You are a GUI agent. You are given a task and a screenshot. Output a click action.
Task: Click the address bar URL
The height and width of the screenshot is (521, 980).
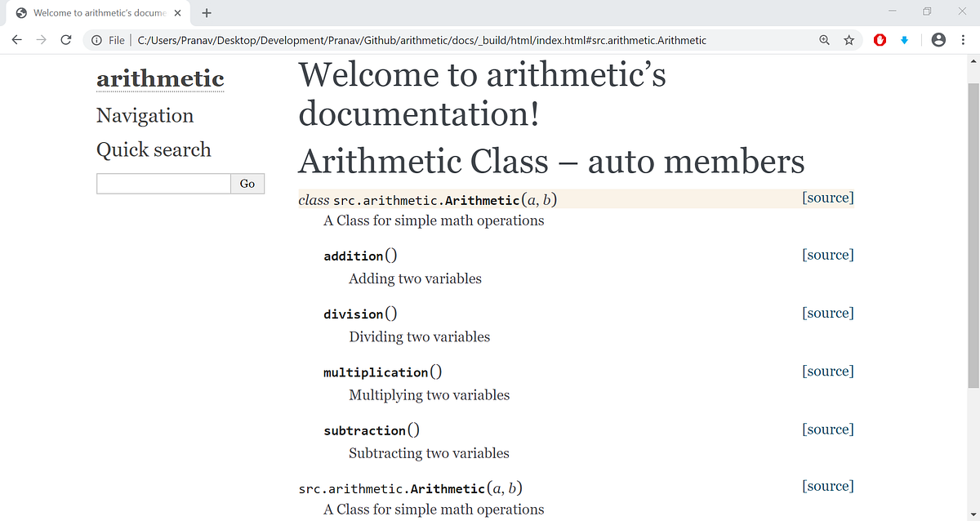coord(408,39)
